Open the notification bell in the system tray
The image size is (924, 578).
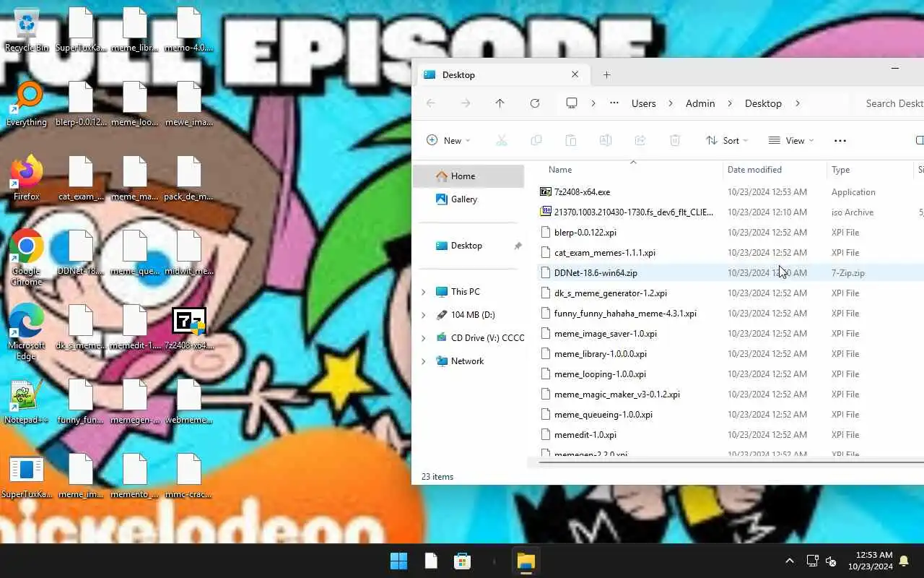(x=904, y=561)
